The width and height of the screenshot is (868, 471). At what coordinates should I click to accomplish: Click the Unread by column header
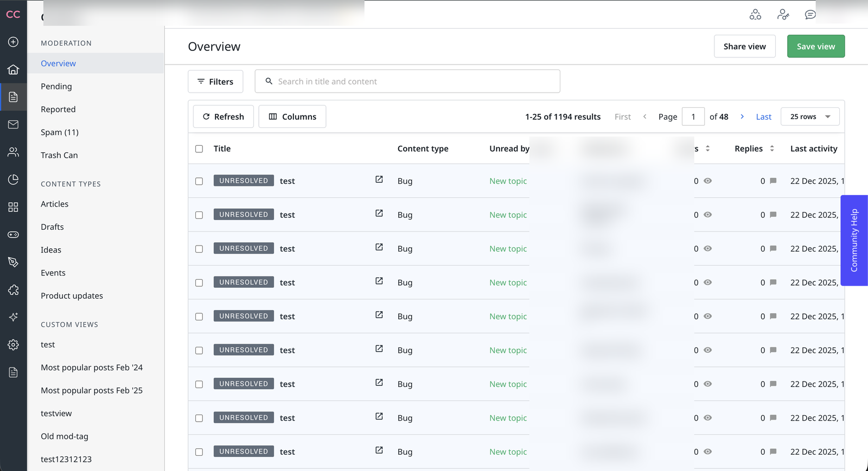click(x=509, y=149)
